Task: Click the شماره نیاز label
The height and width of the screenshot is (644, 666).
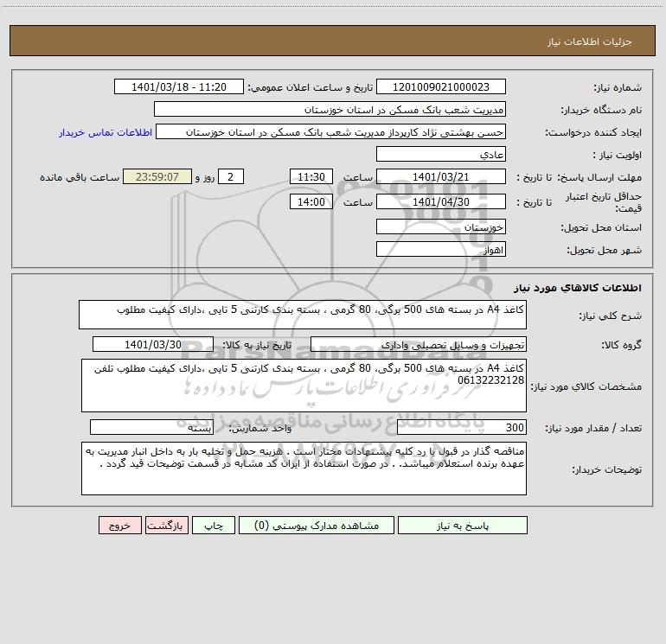Action: [x=618, y=88]
